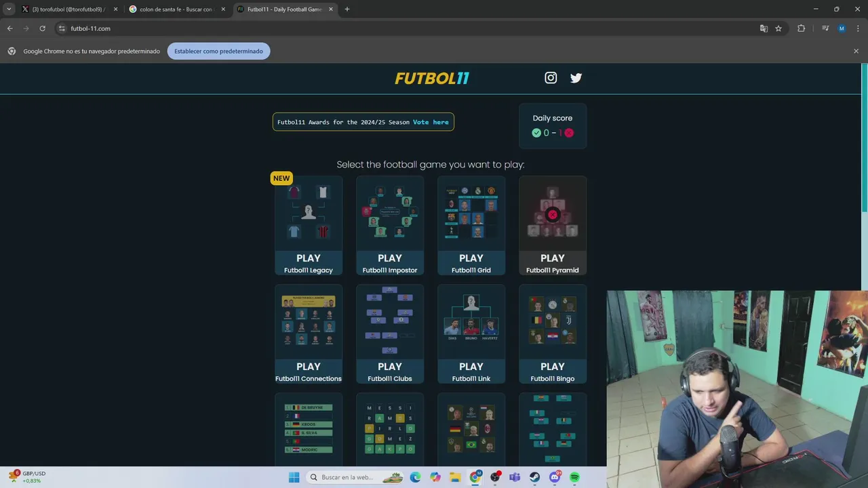Click the Daily score box

pos(553,126)
